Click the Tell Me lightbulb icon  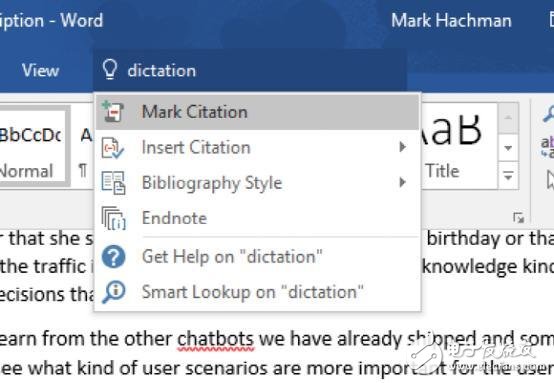[x=110, y=69]
